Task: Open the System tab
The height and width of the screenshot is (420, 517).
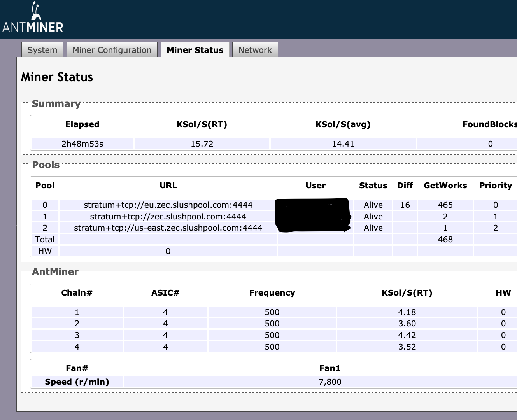Action: click(x=42, y=50)
